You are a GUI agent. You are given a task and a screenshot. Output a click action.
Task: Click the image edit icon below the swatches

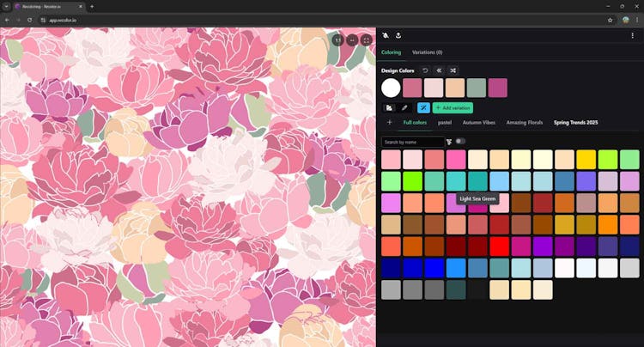click(389, 108)
